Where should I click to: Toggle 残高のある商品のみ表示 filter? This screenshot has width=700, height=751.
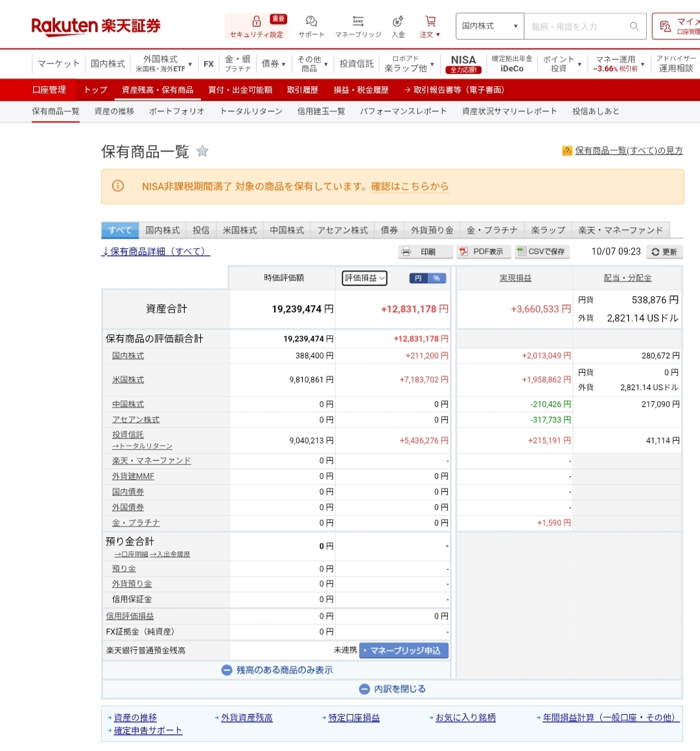pos(277,670)
